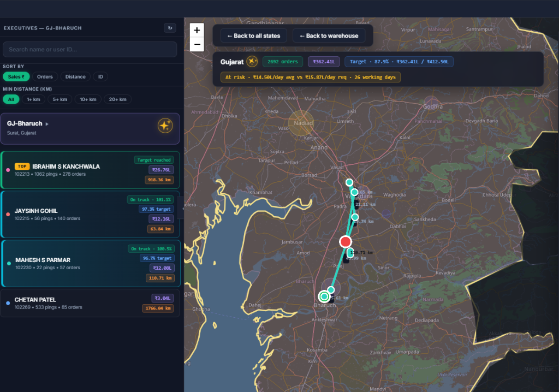Click the GJ-Bharuch warehouse star badge
Image resolution: width=559 pixels, height=392 pixels.
(x=165, y=126)
